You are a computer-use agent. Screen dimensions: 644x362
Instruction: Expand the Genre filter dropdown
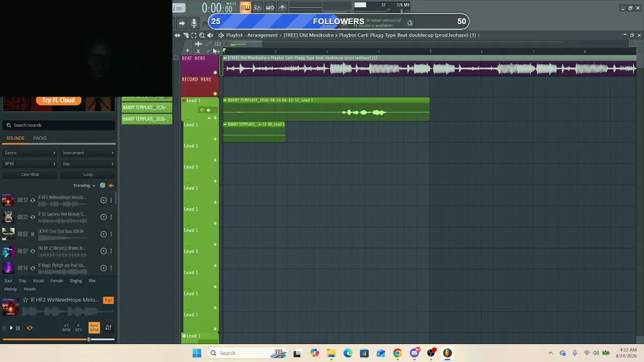30,153
